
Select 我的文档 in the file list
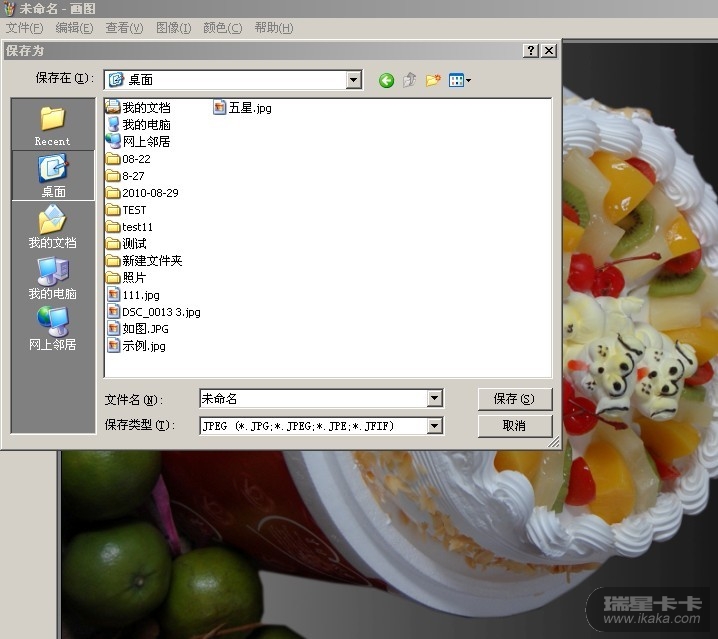point(138,108)
